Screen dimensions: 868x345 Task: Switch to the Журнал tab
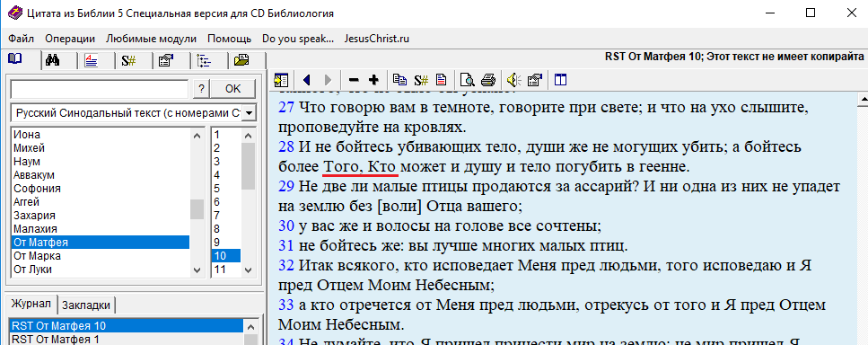(x=31, y=304)
